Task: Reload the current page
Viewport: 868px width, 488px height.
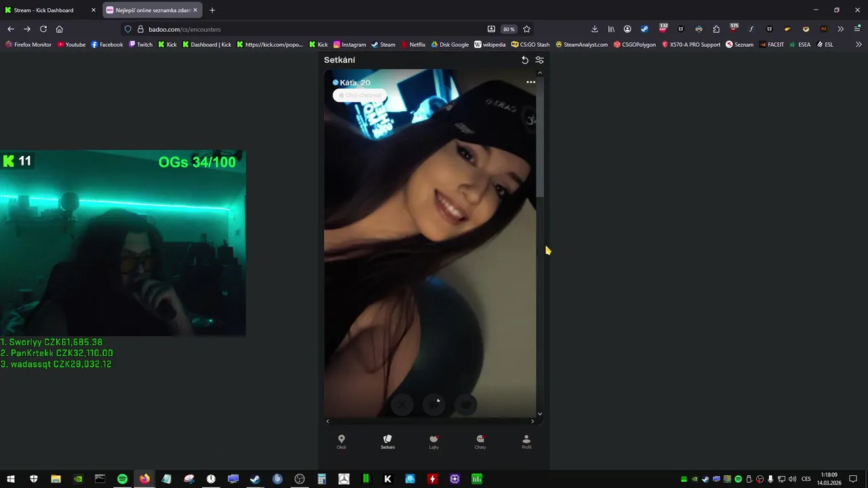Action: tap(43, 29)
